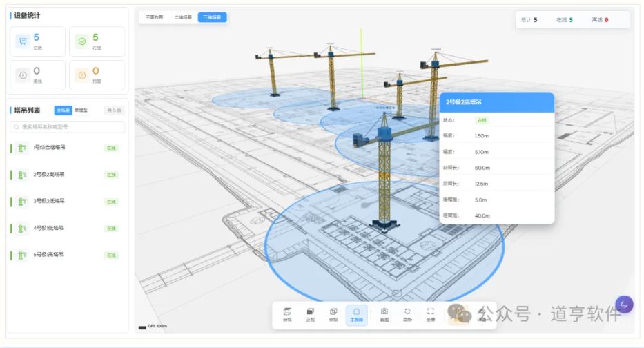The height and width of the screenshot is (348, 644).
Task: Click the 60.0m value in the popup
Action: coord(482,168)
